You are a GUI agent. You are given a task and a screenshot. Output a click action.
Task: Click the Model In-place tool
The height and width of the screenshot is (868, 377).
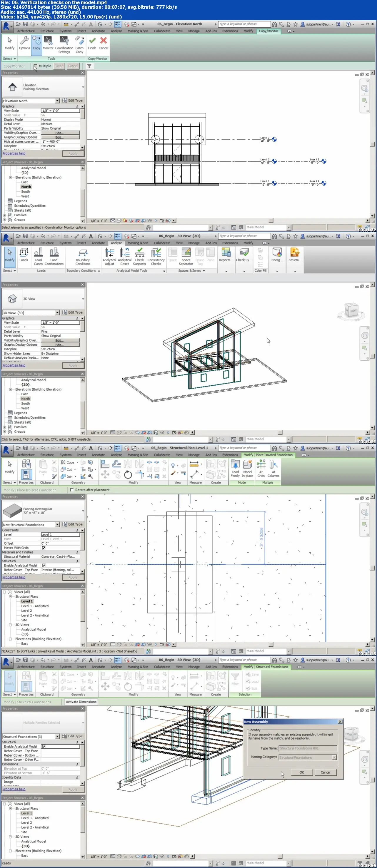coord(247,469)
